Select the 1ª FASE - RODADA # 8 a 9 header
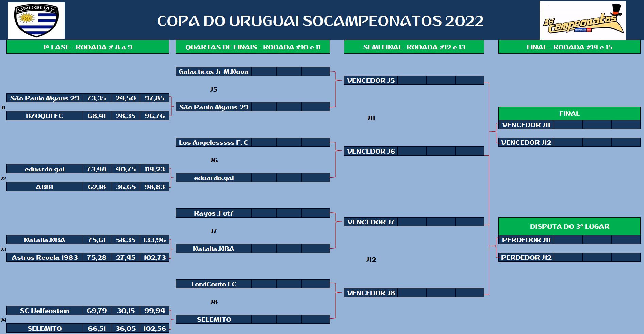This screenshot has height=334, width=644. click(x=88, y=47)
